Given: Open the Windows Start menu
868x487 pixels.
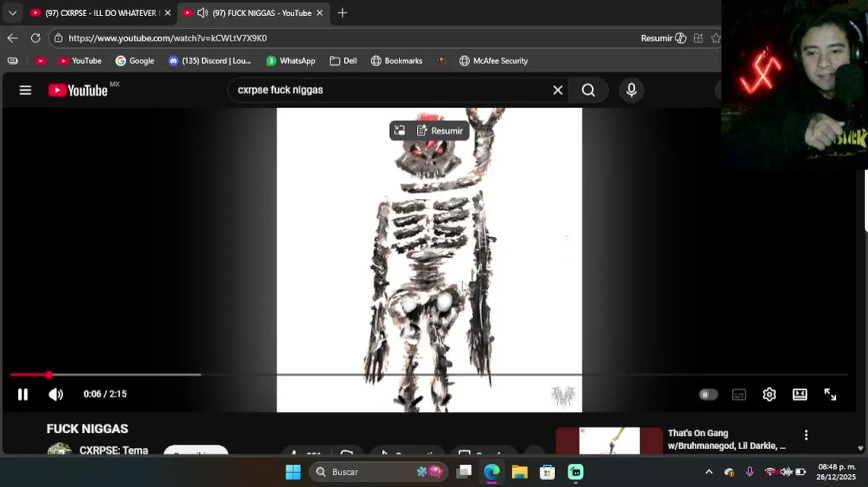Looking at the screenshot, I should pyautogui.click(x=293, y=472).
